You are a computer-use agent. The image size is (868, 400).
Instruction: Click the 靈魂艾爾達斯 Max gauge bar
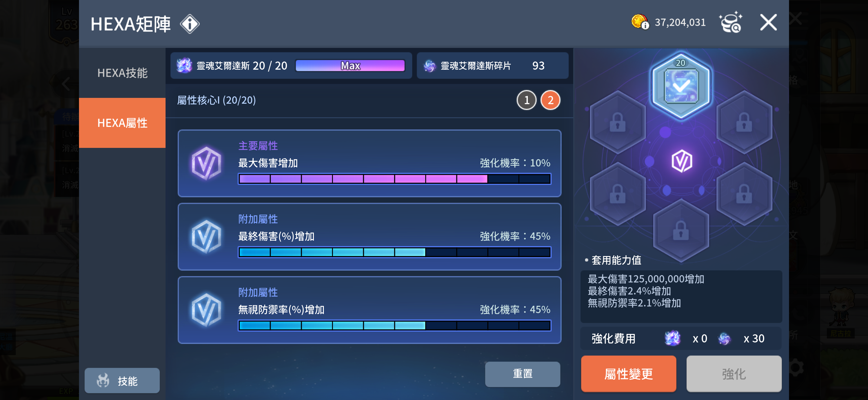350,65
